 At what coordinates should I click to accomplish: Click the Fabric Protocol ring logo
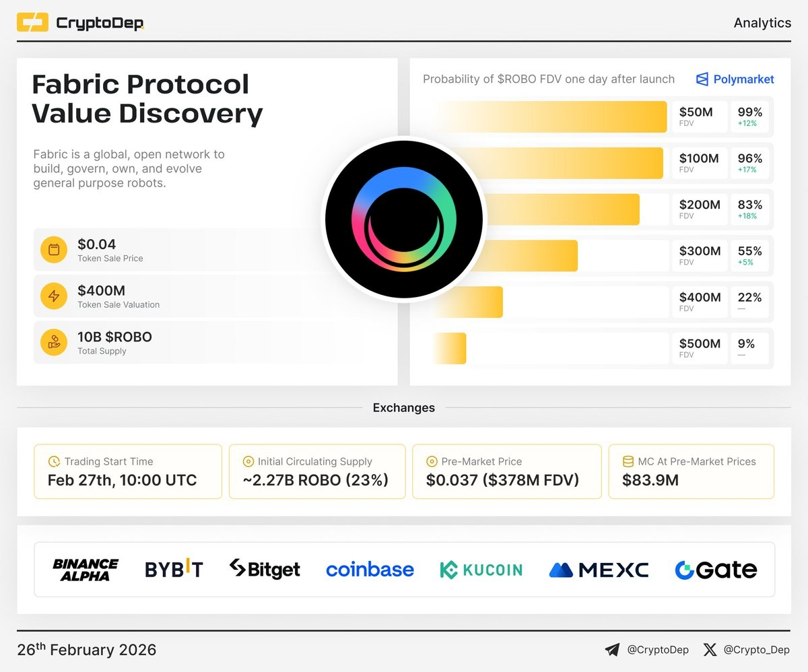tap(404, 220)
